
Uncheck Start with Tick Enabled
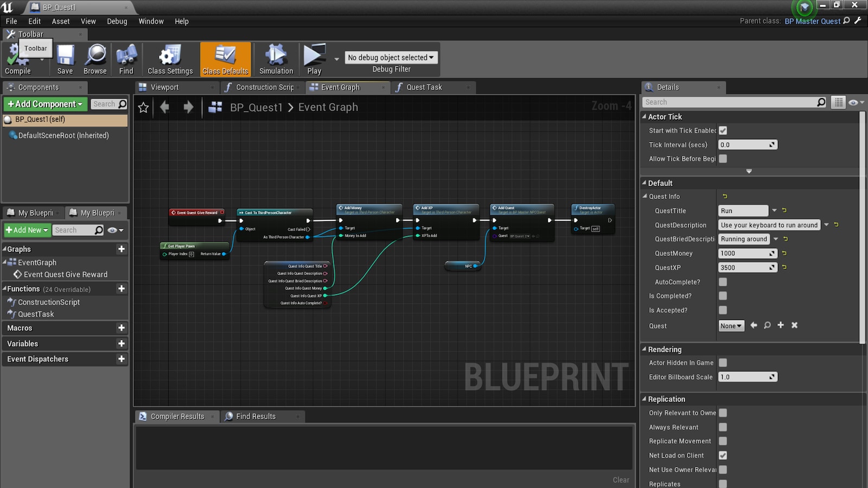point(723,130)
